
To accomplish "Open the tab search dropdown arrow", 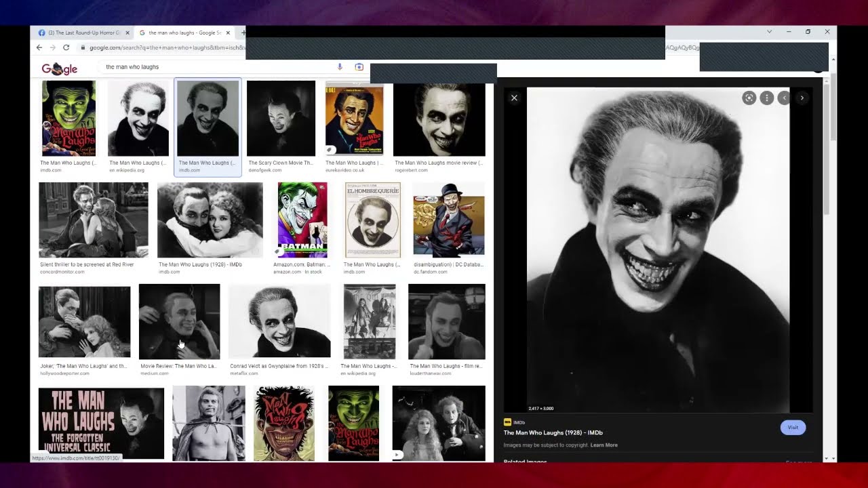I will pos(769,32).
